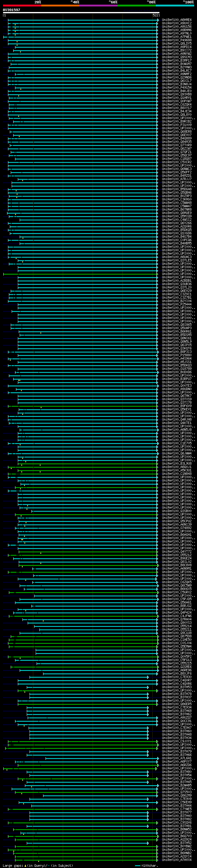Select hit UniRef100_A5K3U1
The width and height of the screenshot is (197, 868).
tap(177, 470)
